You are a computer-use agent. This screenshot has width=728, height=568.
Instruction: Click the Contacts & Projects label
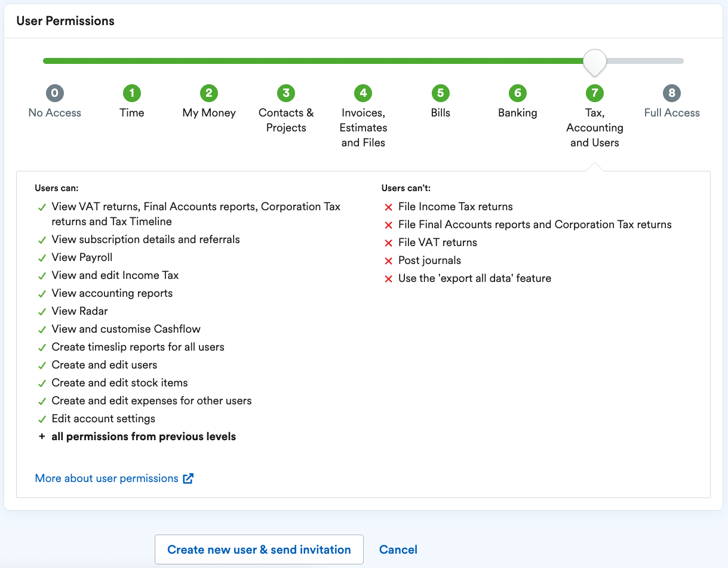point(286,120)
